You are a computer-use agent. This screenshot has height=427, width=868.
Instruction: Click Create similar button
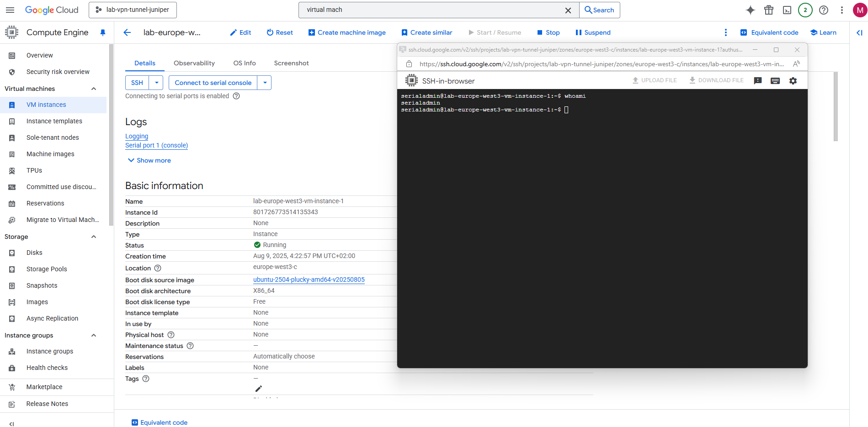[x=427, y=32]
